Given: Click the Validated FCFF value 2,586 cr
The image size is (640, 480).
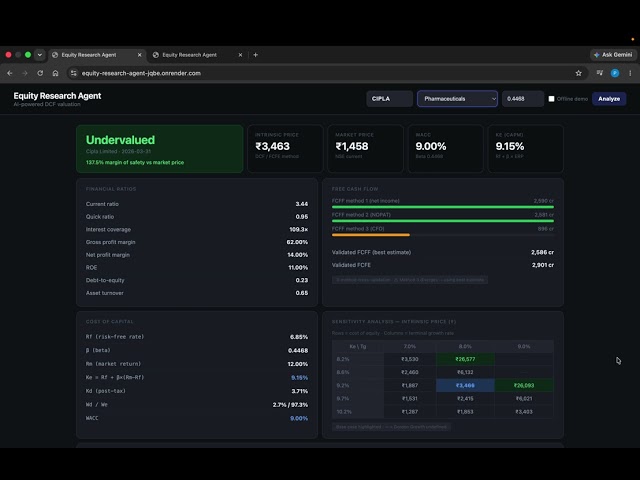Looking at the screenshot, I should pos(542,252).
